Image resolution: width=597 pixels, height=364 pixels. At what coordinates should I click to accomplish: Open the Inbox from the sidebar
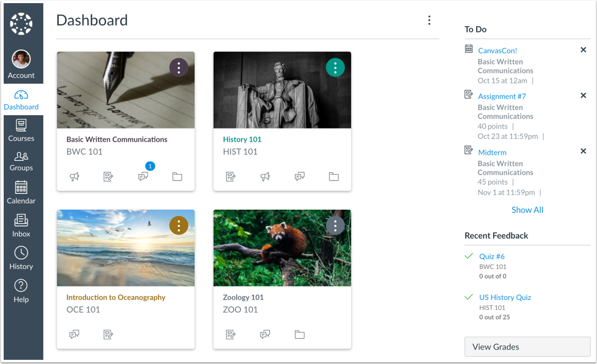click(x=21, y=227)
